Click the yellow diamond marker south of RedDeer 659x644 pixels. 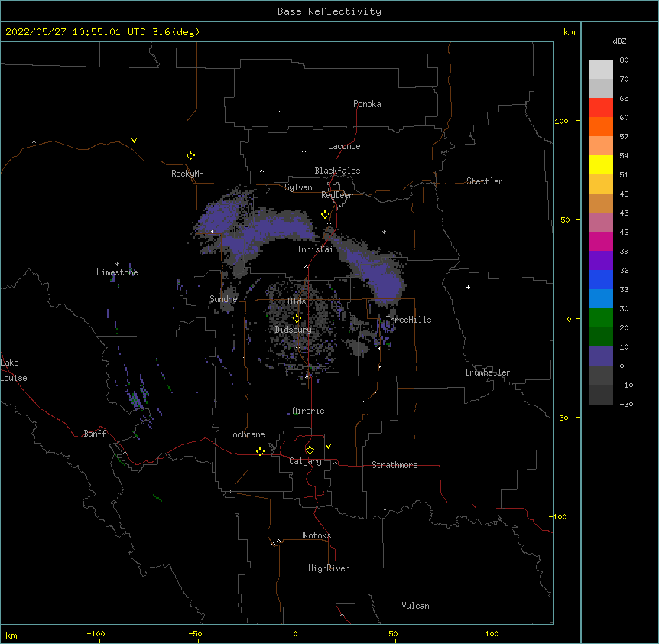(326, 215)
